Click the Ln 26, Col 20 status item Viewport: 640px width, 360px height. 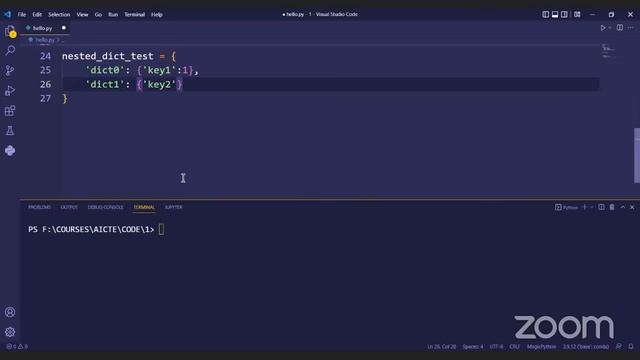tap(442, 347)
